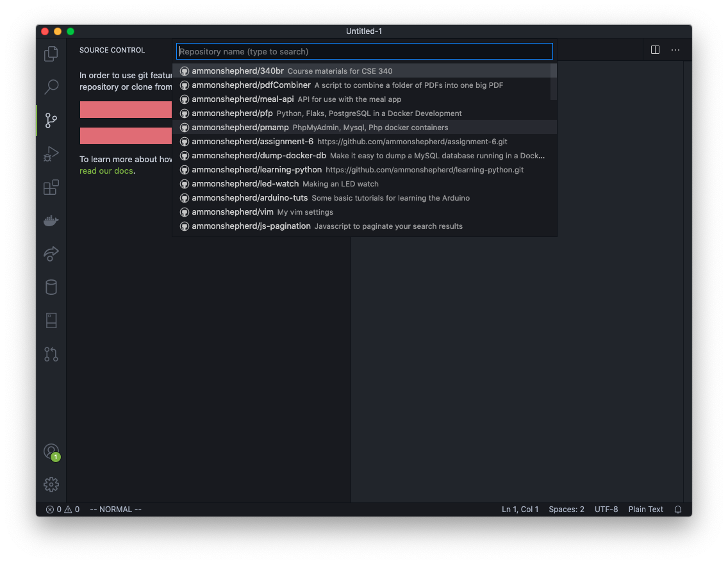Viewport: 728px width, 564px height.
Task: Click the 'API for use with the meal app' text
Action: point(349,99)
